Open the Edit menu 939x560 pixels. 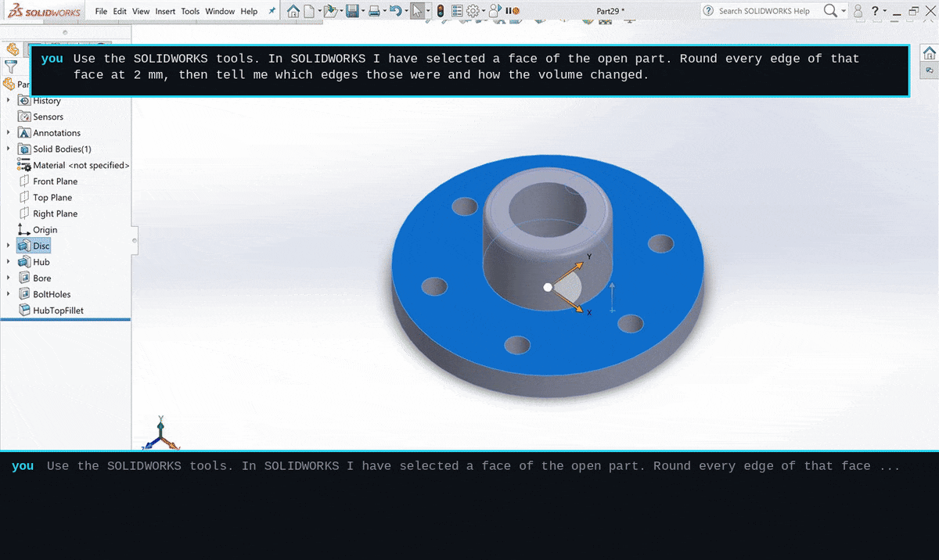[x=120, y=11]
